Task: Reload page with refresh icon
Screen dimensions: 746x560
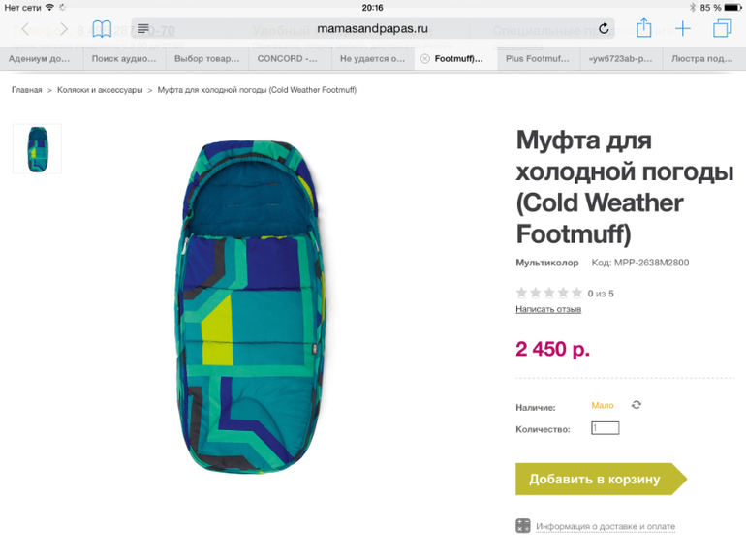Action: (x=604, y=28)
